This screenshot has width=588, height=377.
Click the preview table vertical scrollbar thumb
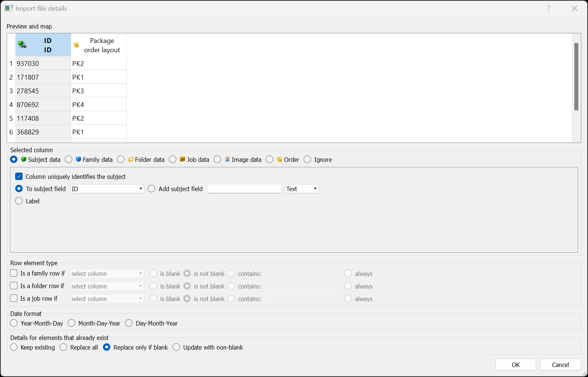[x=576, y=77]
